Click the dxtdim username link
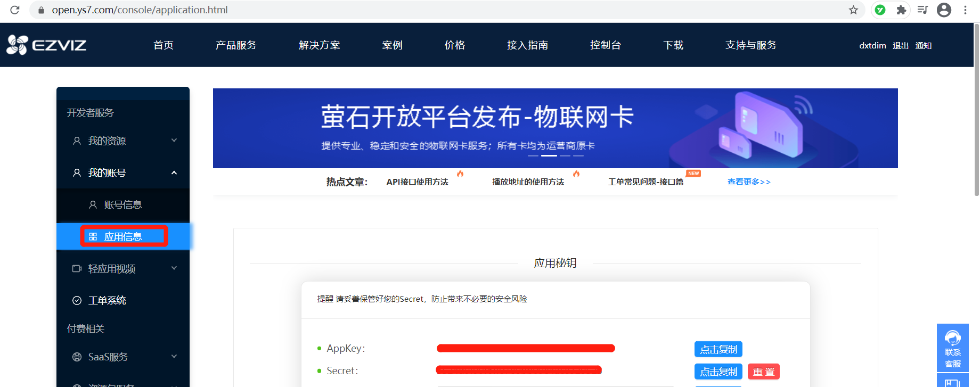 (872, 46)
